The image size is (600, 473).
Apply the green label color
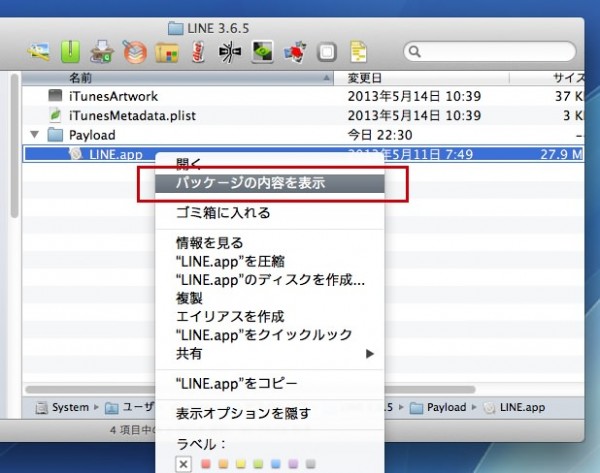[x=258, y=464]
